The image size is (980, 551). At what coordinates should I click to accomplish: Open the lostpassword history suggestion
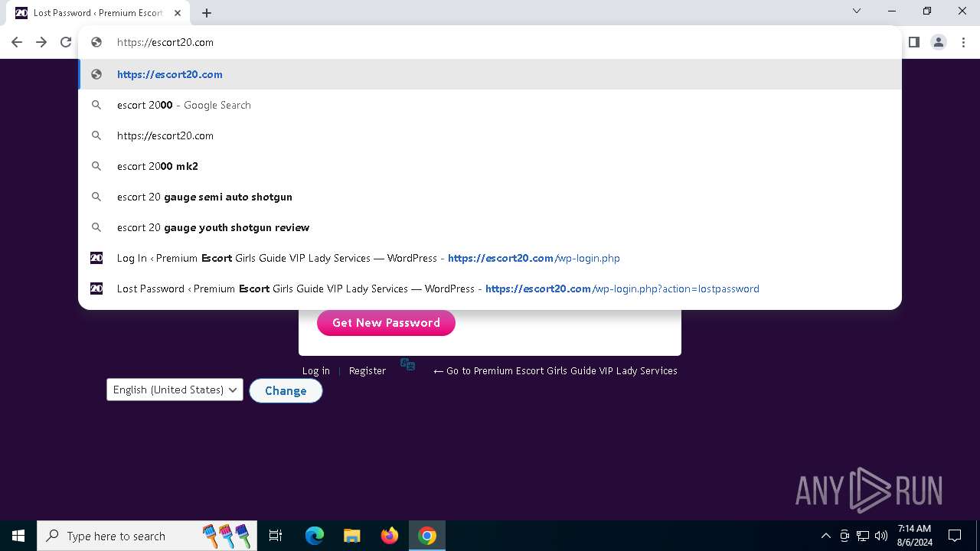tap(490, 289)
